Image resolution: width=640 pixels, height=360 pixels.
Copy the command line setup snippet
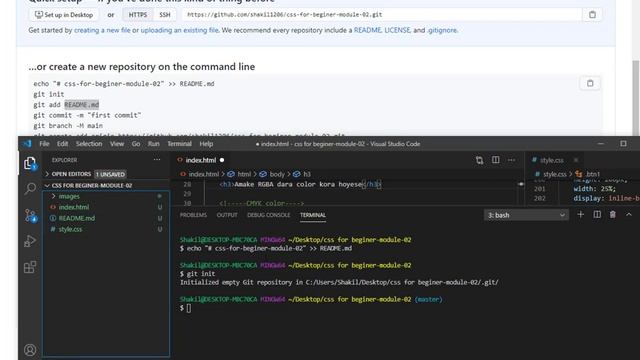[590, 83]
